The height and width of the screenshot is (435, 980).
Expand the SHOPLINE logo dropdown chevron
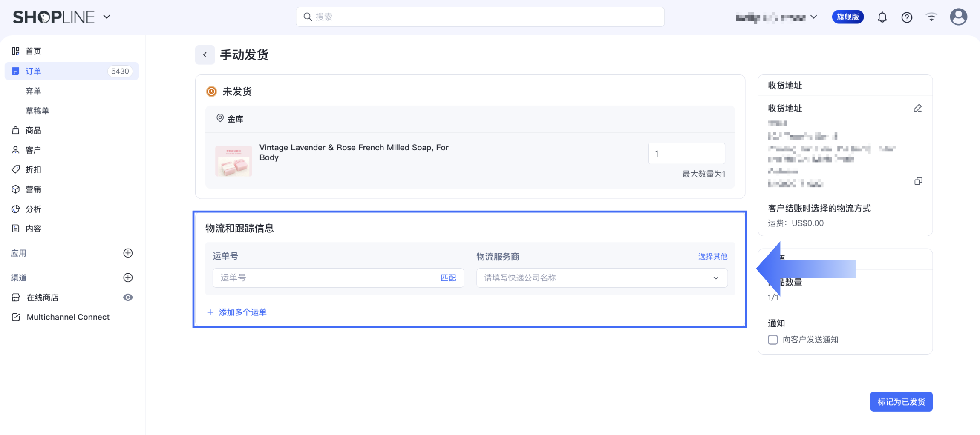click(x=107, y=17)
